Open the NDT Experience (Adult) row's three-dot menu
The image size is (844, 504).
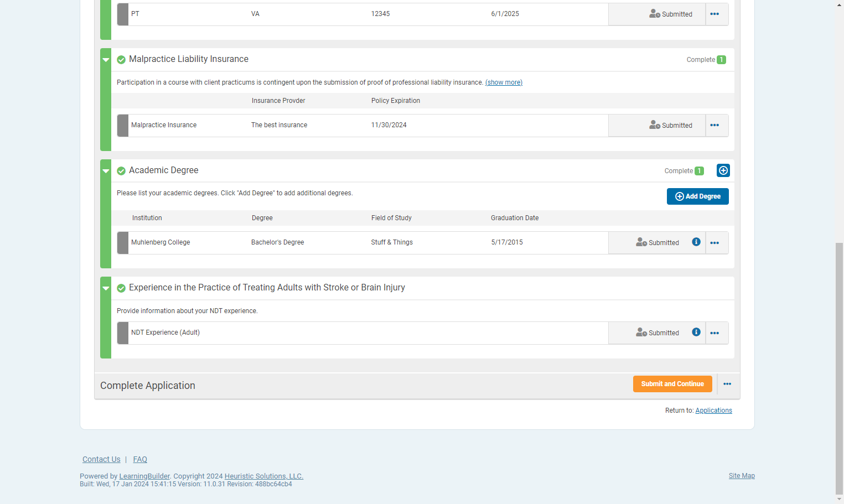tap(714, 333)
